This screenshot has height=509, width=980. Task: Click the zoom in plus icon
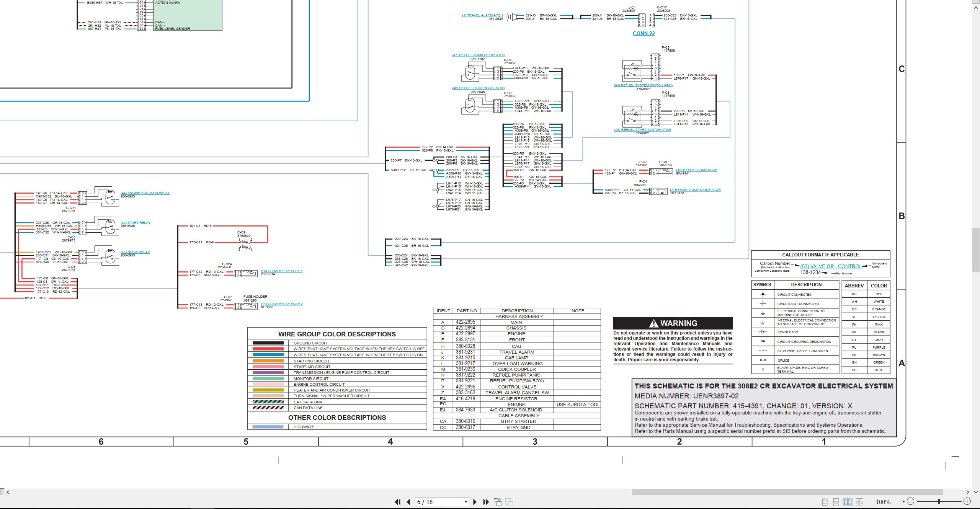[967, 501]
